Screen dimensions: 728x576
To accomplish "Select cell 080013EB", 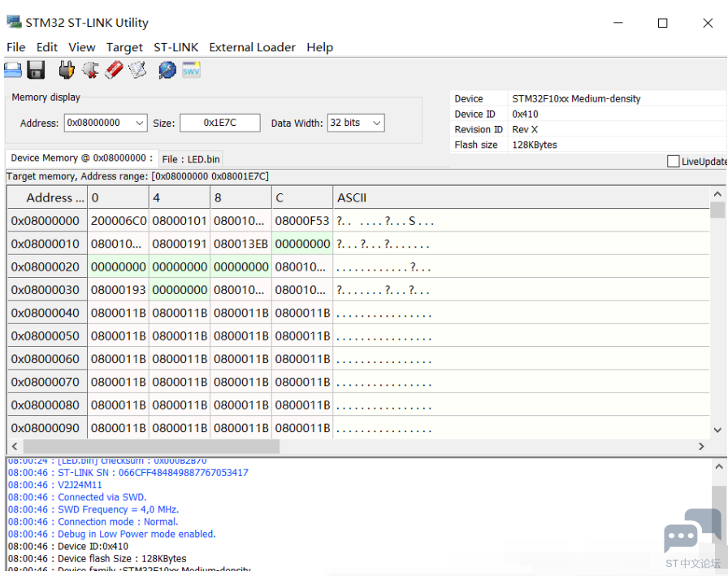I will point(241,245).
